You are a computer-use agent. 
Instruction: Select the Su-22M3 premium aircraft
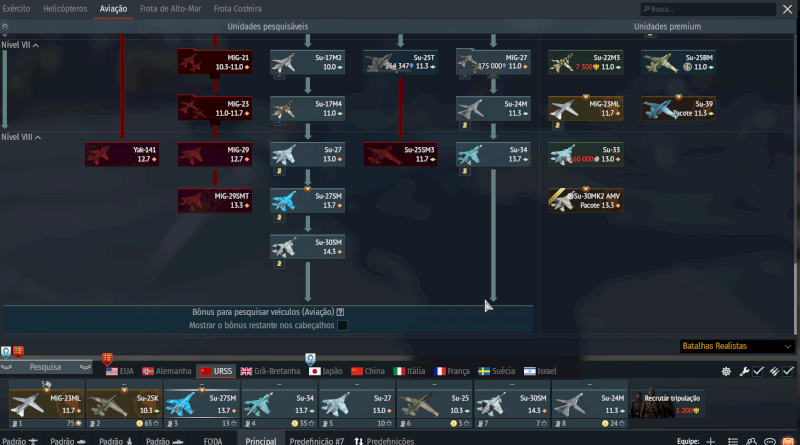[586, 62]
